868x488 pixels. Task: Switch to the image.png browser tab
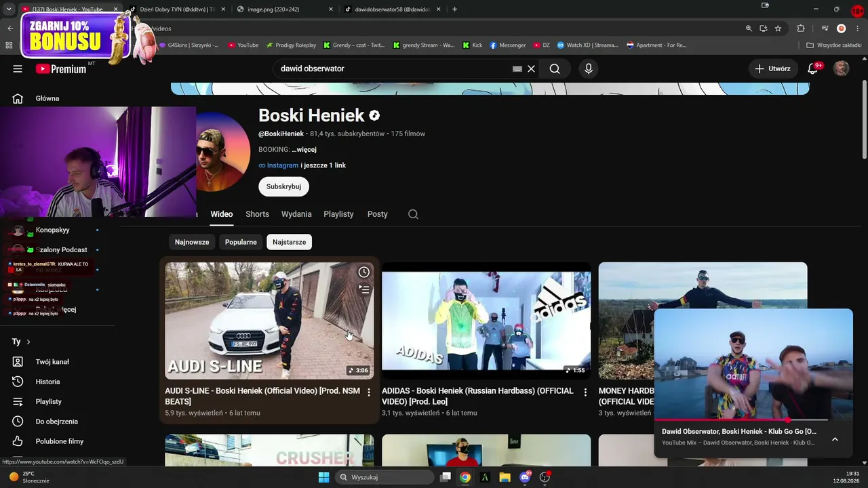[285, 9]
